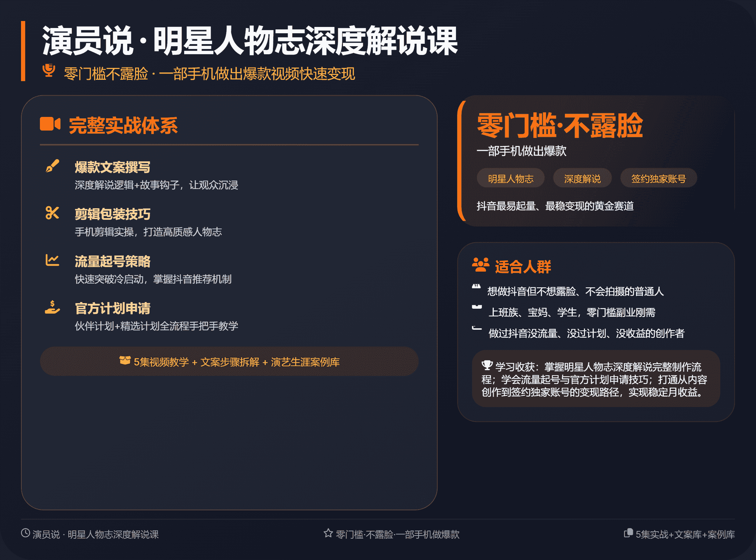Viewport: 756px width, 560px height.
Task: Select the 签约独家账号 tag
Action: point(658,178)
